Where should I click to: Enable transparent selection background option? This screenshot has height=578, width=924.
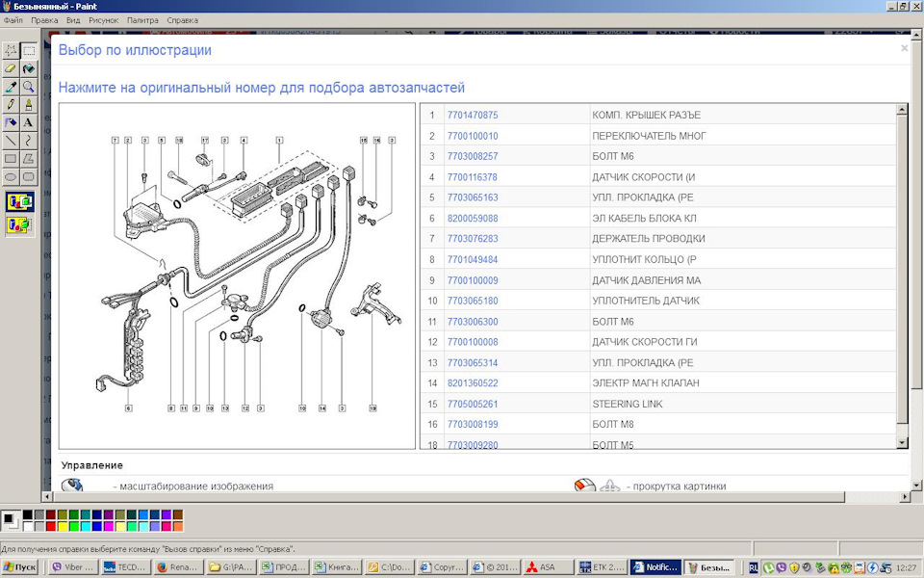tap(19, 224)
